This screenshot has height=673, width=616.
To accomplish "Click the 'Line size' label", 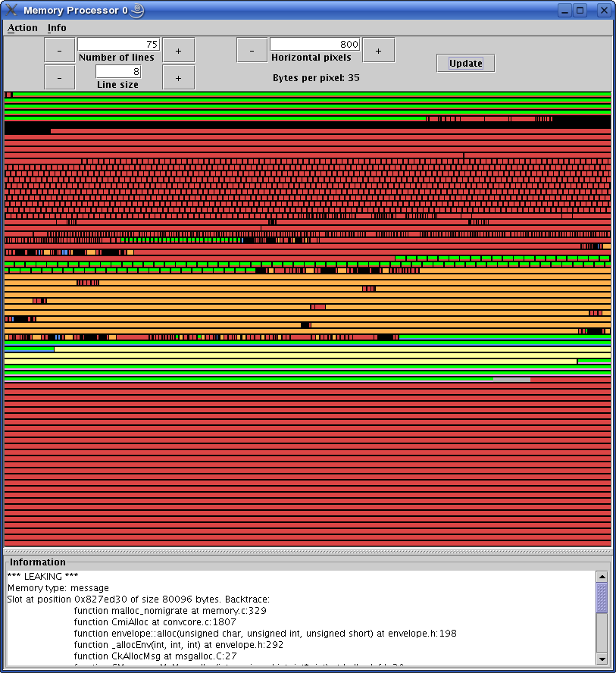I will (x=117, y=85).
